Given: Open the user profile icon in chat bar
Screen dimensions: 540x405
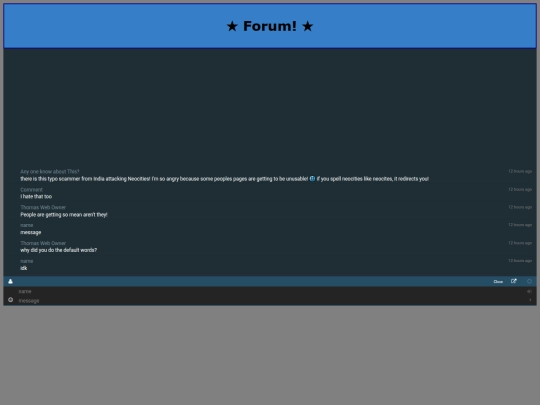Looking at the screenshot, I should point(10,281).
